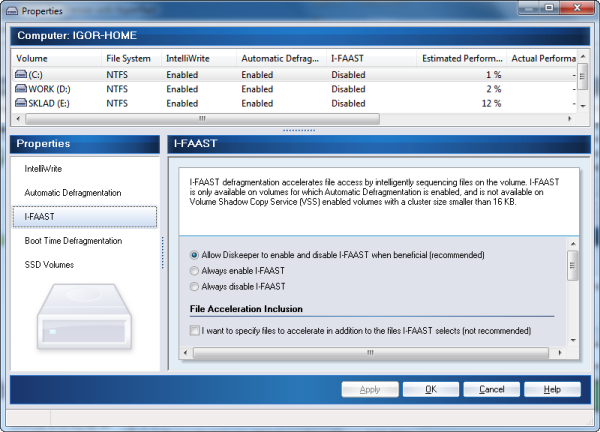The width and height of the screenshot is (600, 432).
Task: Sort by Estimated Perform column header
Action: tap(461, 59)
